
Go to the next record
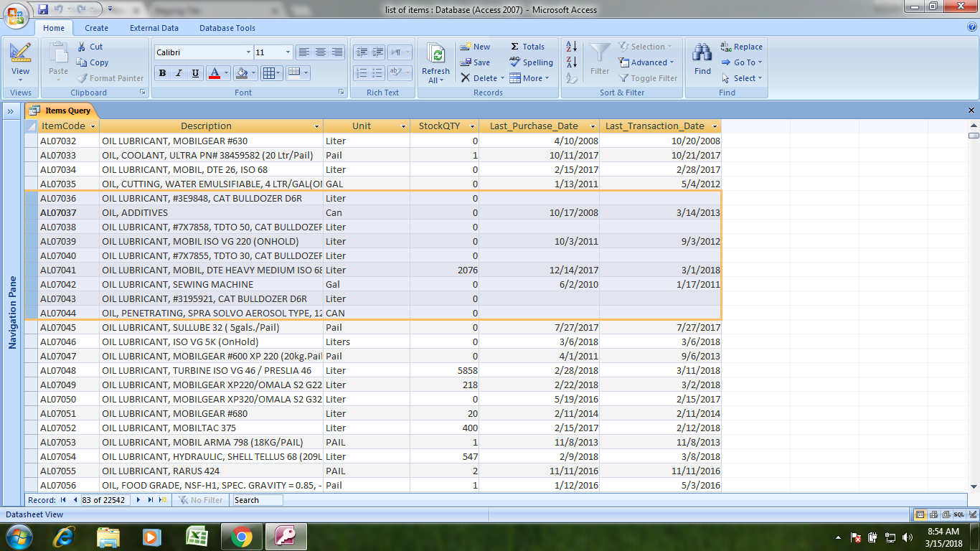[139, 500]
